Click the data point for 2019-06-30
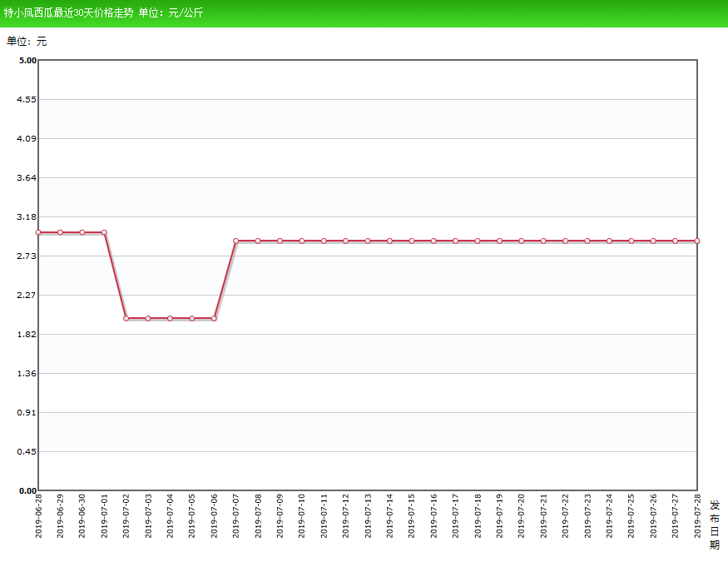The image size is (728, 562). (x=82, y=232)
